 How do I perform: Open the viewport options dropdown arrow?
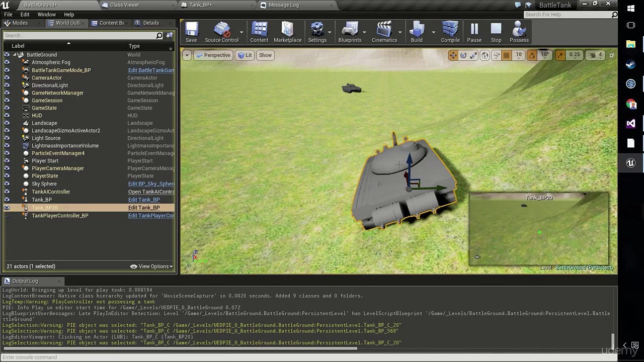[187, 55]
